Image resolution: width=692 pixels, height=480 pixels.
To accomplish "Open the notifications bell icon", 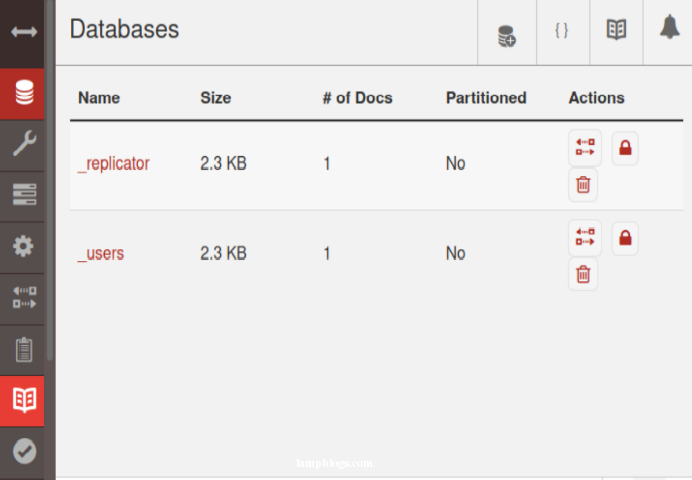I will tap(669, 30).
